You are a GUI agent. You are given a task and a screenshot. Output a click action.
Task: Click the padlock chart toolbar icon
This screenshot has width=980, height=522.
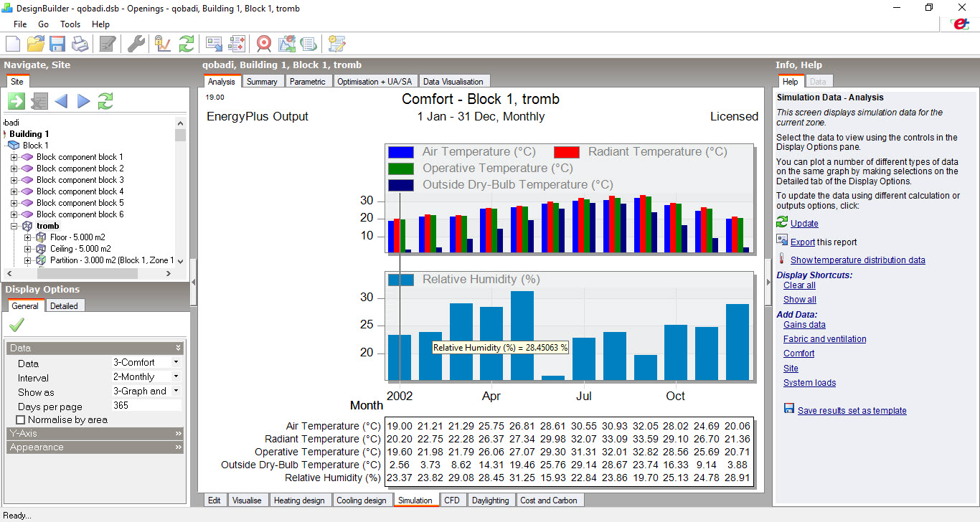(x=163, y=44)
